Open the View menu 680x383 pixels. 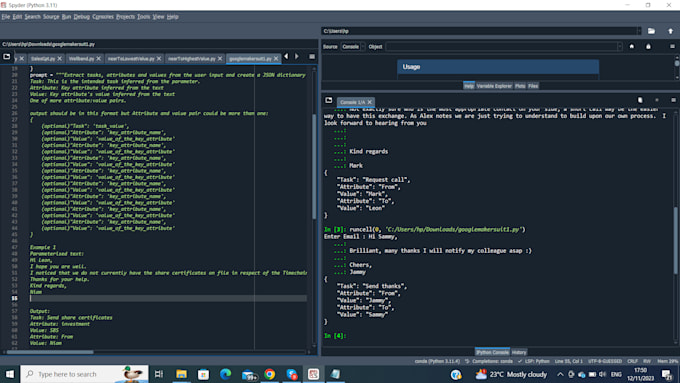click(x=158, y=17)
